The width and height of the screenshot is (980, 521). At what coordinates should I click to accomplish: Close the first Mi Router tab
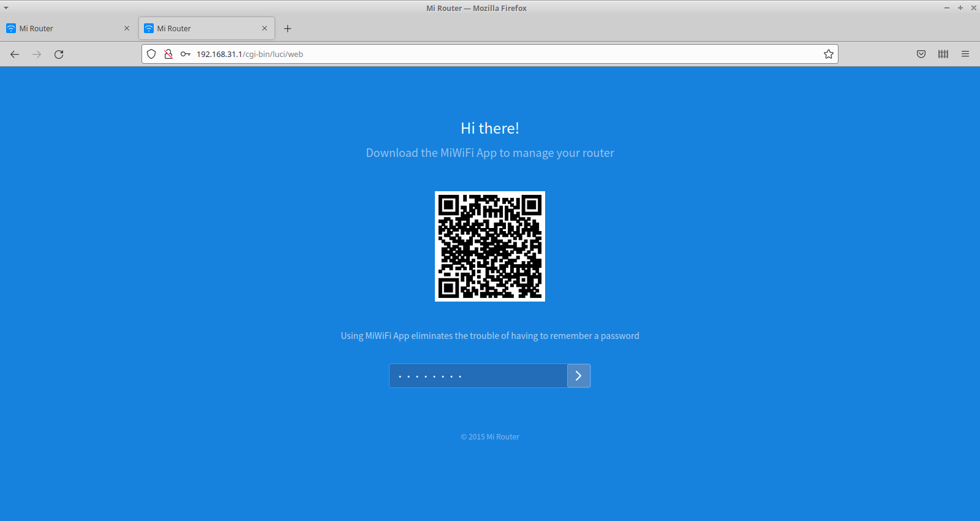coord(127,28)
